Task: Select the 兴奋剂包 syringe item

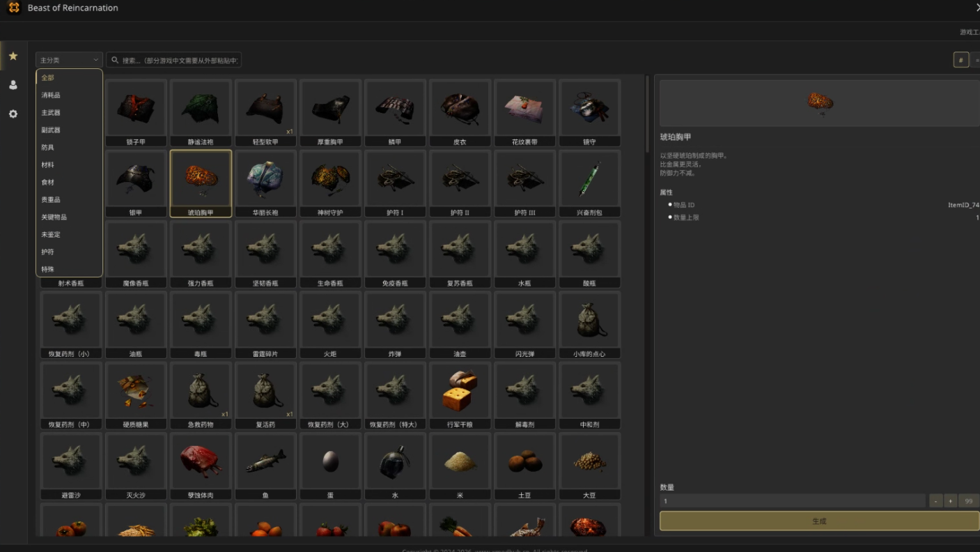Action: coord(589,183)
